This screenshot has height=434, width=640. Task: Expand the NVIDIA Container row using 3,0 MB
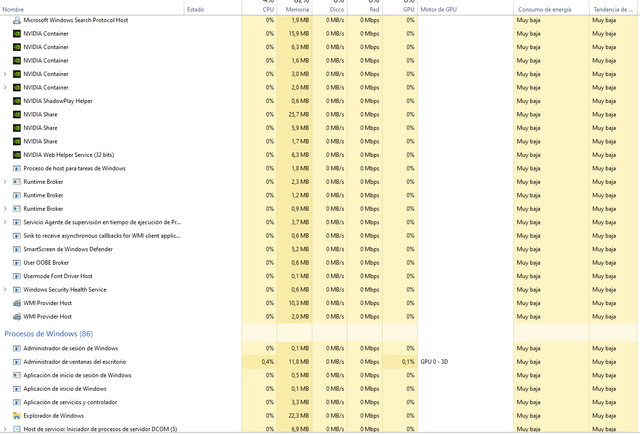coord(5,74)
